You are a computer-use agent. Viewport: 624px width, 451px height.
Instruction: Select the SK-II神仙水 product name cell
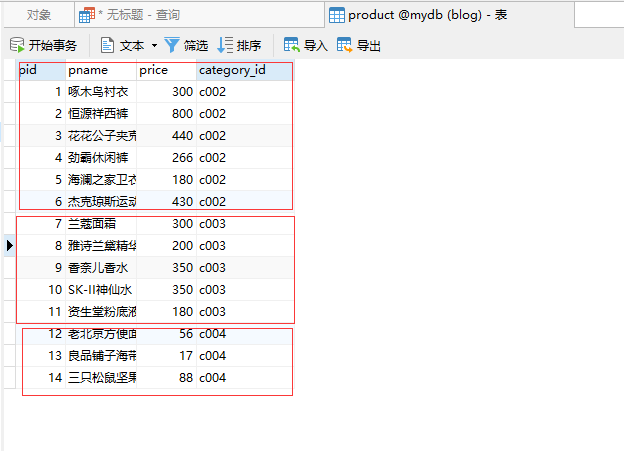coord(101,289)
